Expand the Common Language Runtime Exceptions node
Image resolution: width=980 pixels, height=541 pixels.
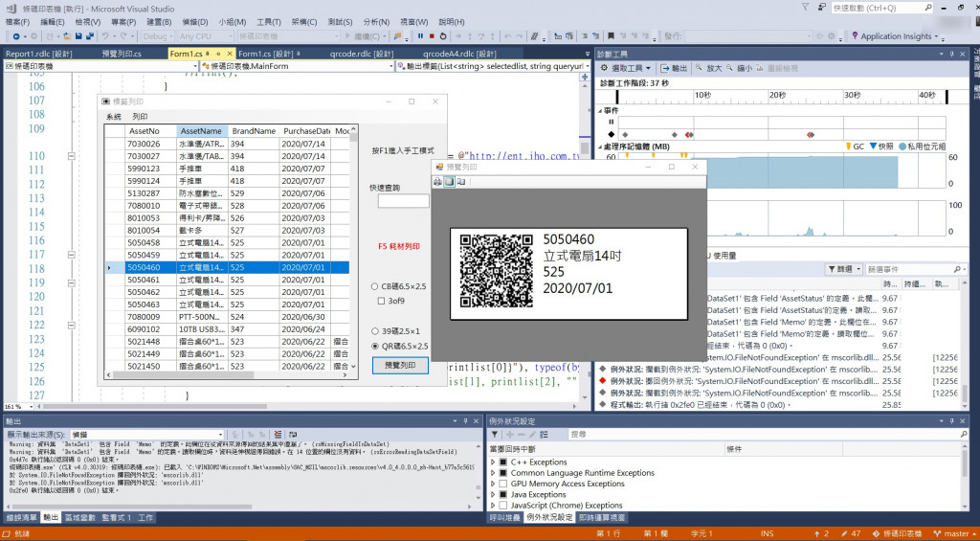tap(493, 473)
